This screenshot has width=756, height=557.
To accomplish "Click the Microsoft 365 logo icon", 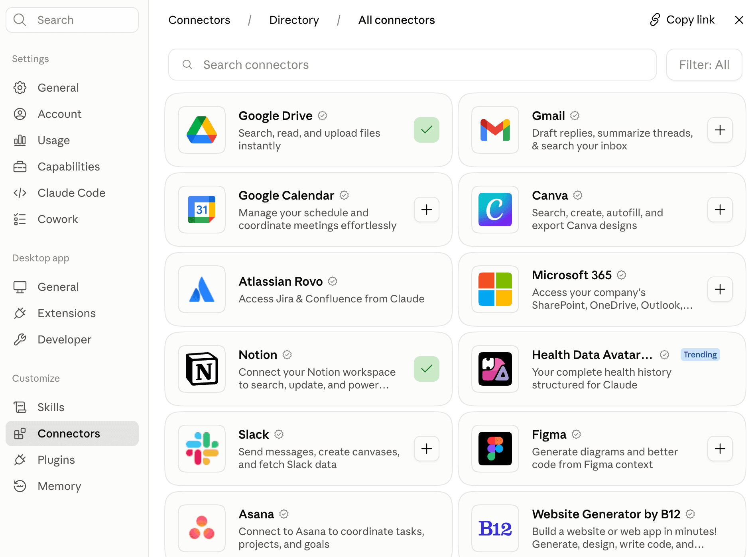I will pos(495,289).
